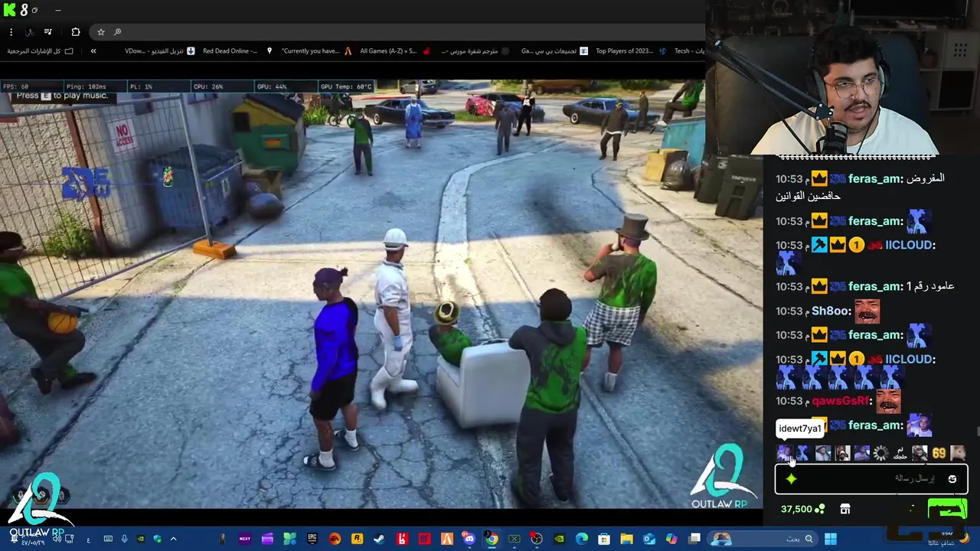Open Epic Games Launcher from taskbar
The height and width of the screenshot is (551, 980).
[x=312, y=539]
